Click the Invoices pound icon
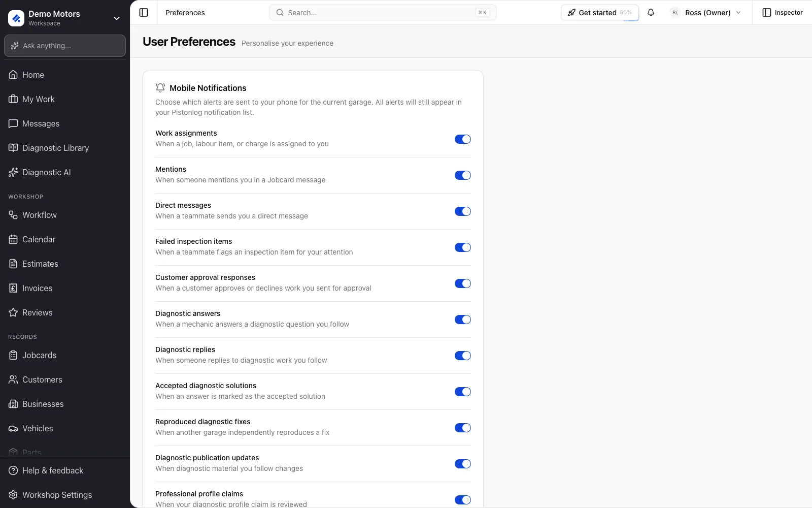The image size is (812, 508). [13, 288]
